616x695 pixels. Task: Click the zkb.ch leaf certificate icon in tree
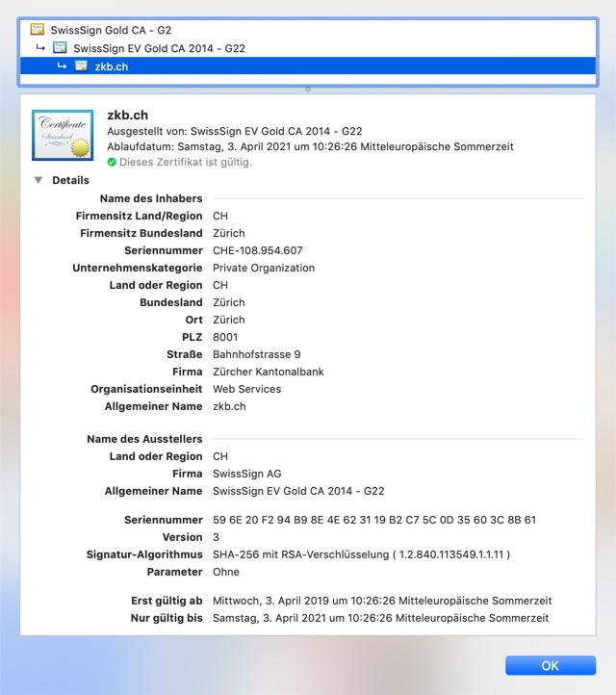pyautogui.click(x=81, y=66)
